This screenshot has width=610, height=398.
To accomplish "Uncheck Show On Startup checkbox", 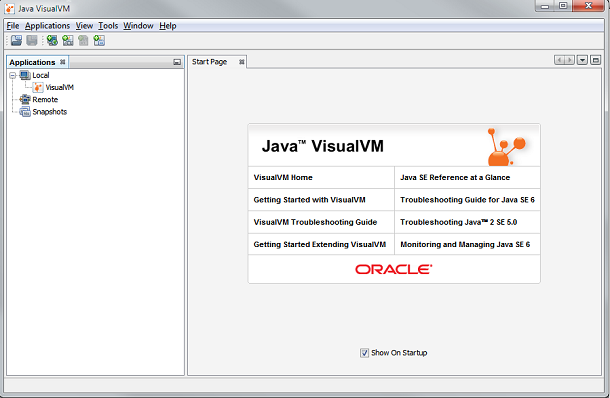I will (x=364, y=353).
